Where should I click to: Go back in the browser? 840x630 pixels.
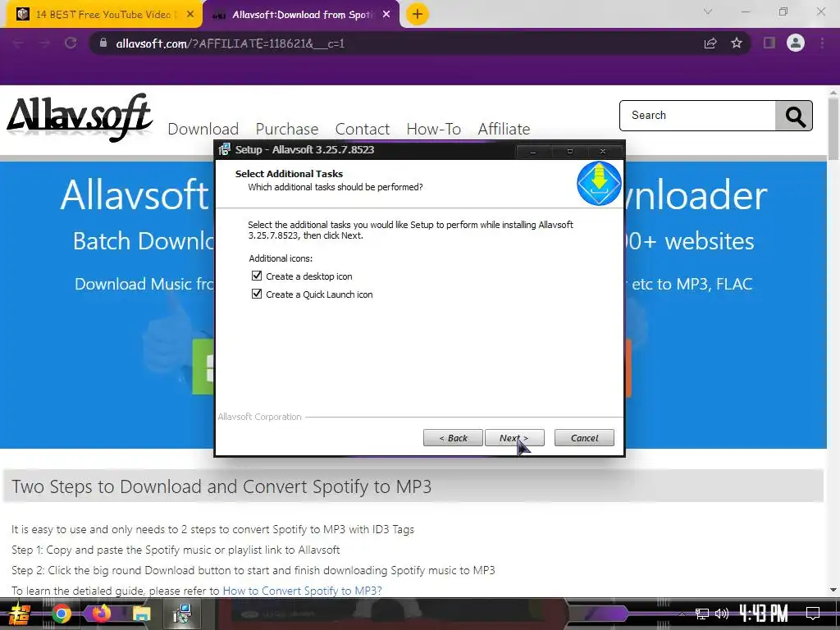point(18,43)
